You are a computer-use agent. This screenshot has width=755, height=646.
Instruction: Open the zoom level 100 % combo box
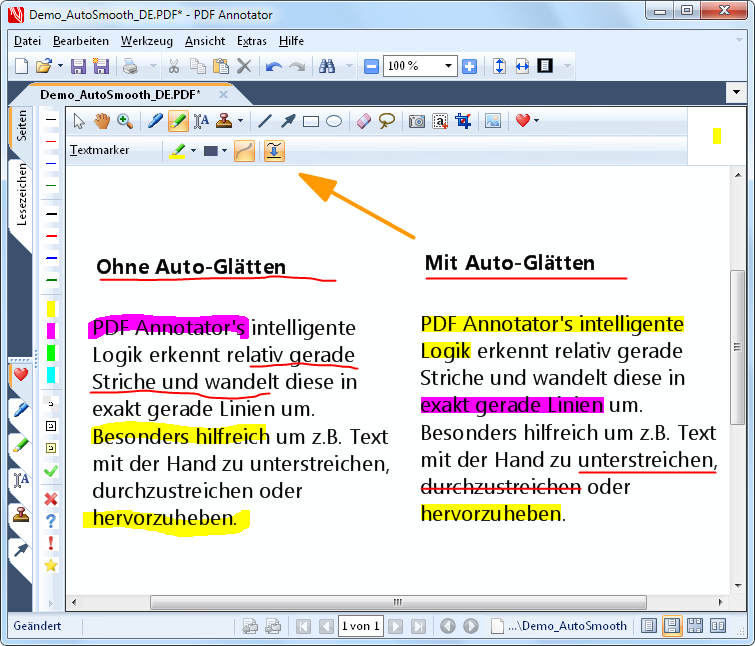coord(420,66)
